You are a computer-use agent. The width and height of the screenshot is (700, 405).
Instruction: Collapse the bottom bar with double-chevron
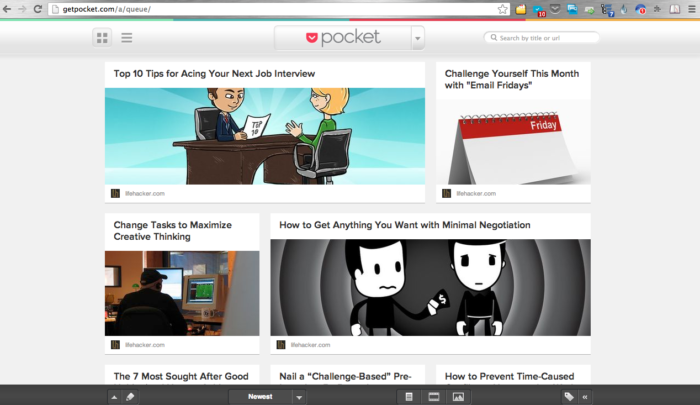point(585,397)
